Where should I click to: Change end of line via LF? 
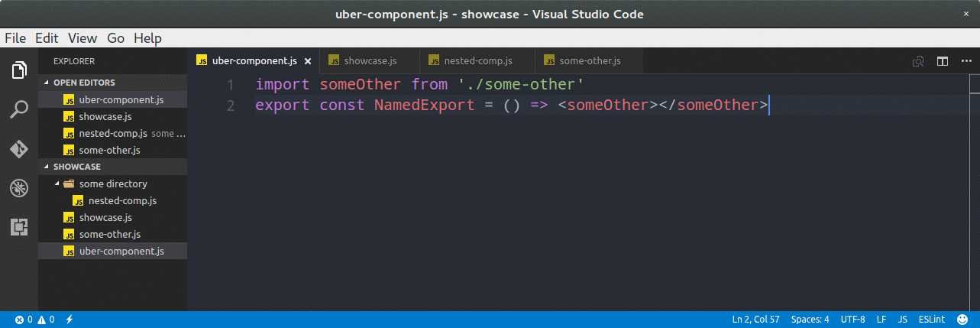pos(881,320)
